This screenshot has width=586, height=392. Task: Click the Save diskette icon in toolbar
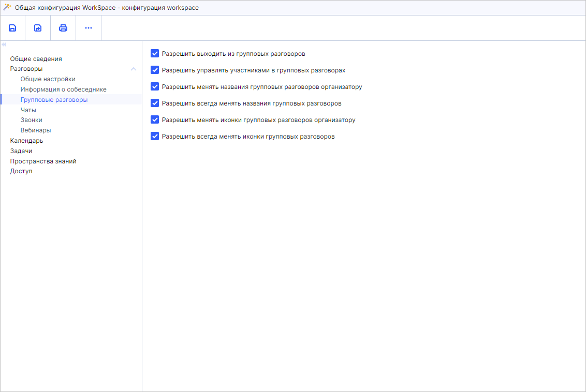[x=12, y=28]
